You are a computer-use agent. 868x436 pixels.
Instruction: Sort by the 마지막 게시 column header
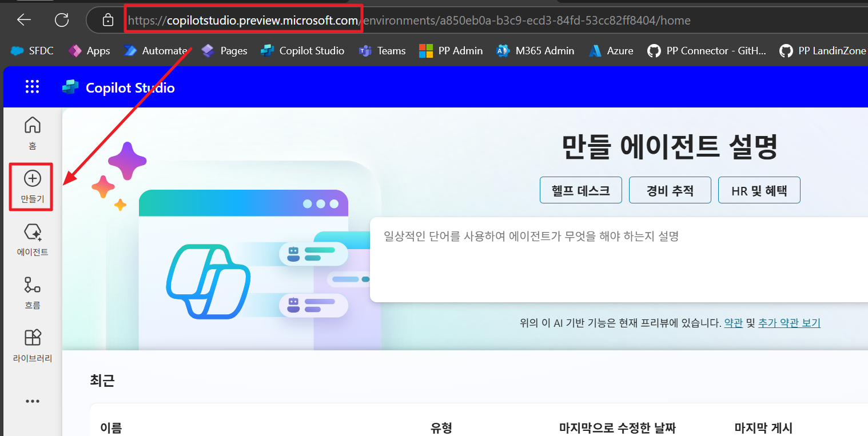click(763, 428)
